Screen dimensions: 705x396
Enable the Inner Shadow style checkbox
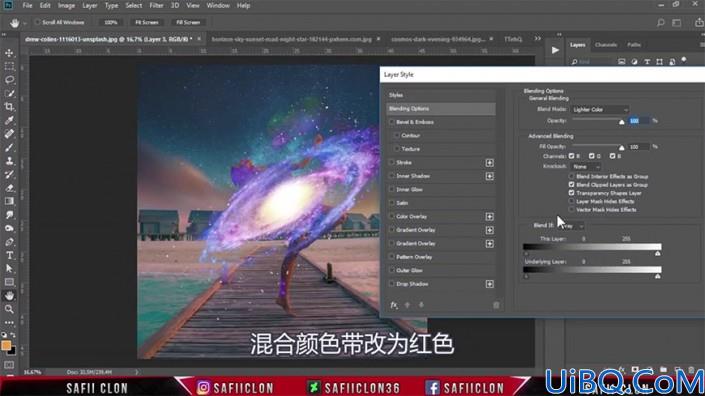pos(392,176)
